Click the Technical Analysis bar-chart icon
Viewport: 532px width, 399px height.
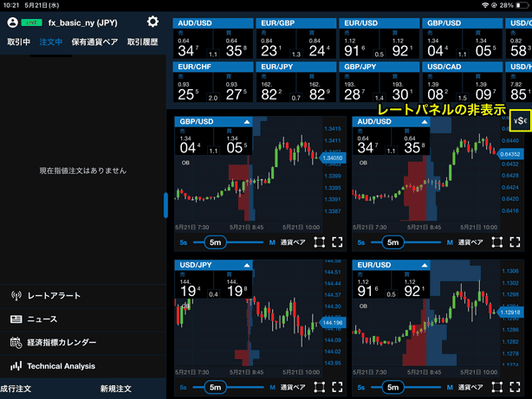[x=16, y=366]
